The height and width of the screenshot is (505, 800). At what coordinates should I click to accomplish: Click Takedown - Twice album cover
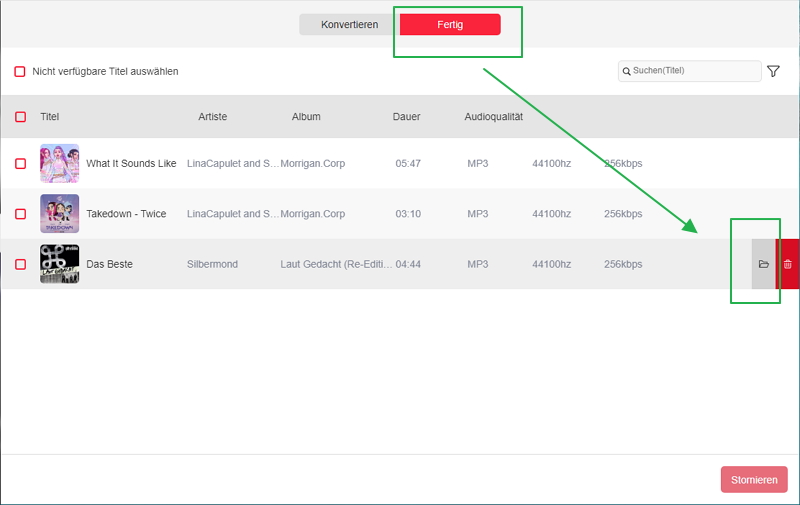click(x=59, y=214)
